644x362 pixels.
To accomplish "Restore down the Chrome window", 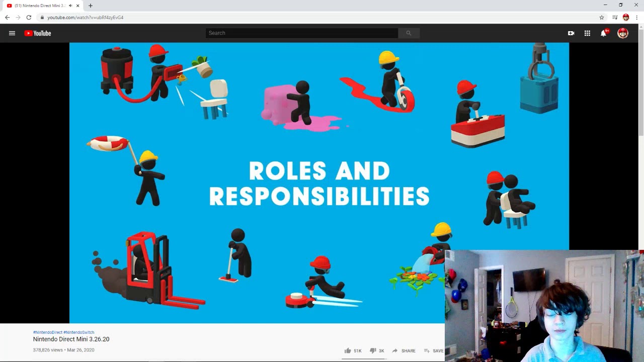I will click(x=621, y=5).
